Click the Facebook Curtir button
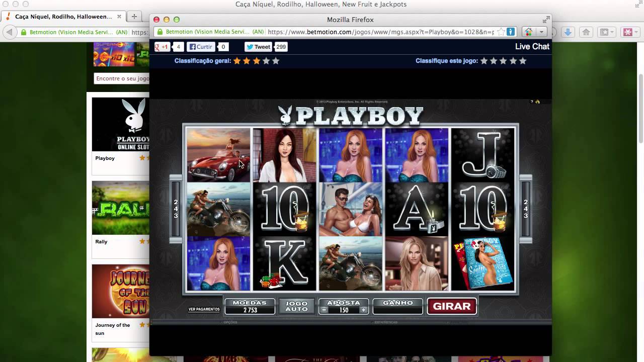 tap(201, 47)
